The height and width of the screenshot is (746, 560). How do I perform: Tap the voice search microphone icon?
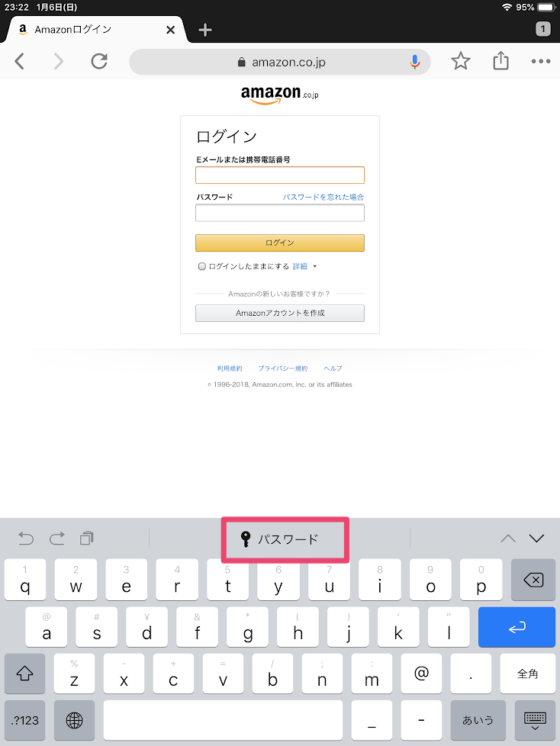pos(414,62)
